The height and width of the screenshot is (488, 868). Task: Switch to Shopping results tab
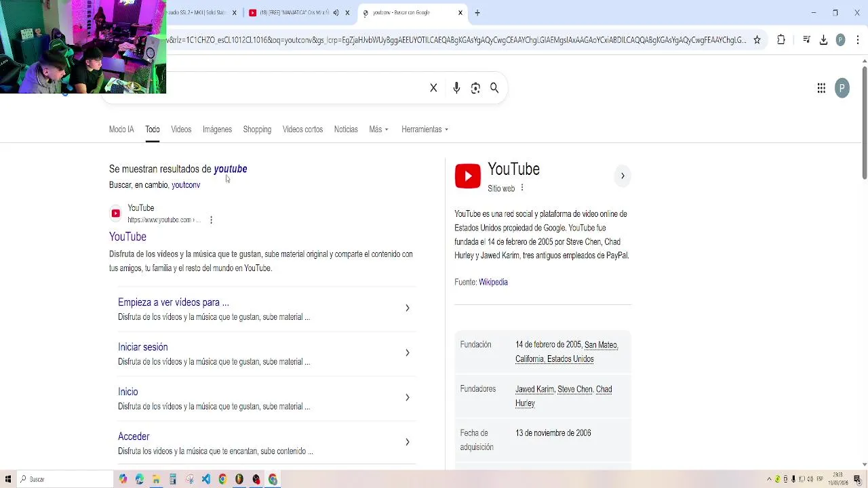[257, 129]
